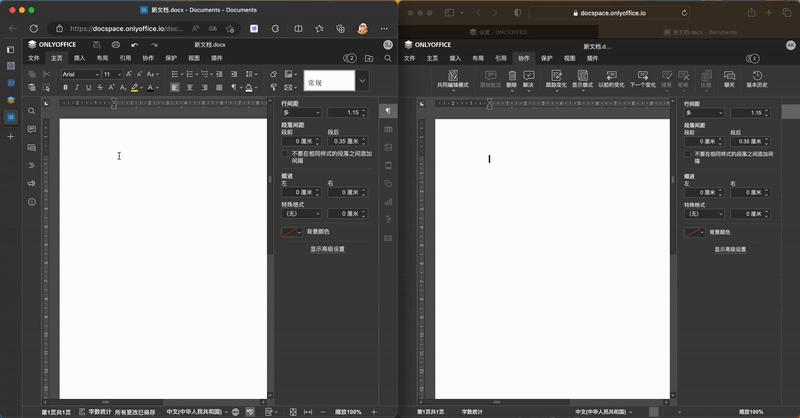Toggle nonprinting characters button in left toolbar
The width and height of the screenshot is (800, 418).
tap(236, 88)
